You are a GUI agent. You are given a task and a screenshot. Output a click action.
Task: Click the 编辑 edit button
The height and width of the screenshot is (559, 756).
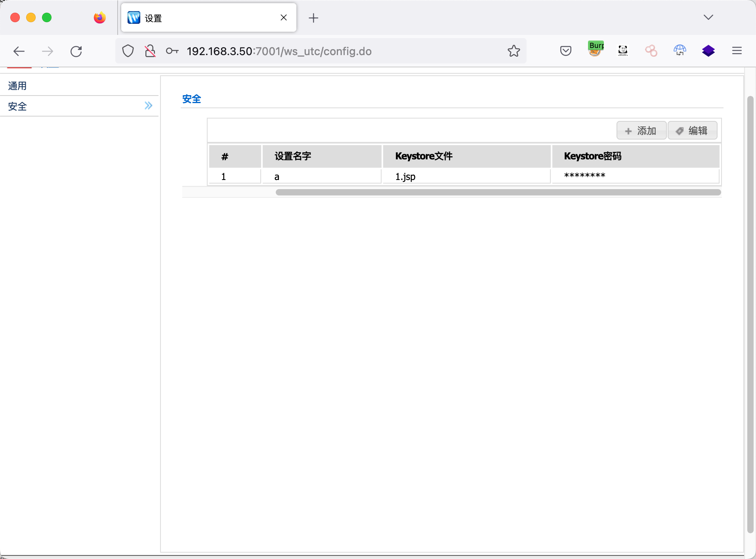click(x=692, y=131)
